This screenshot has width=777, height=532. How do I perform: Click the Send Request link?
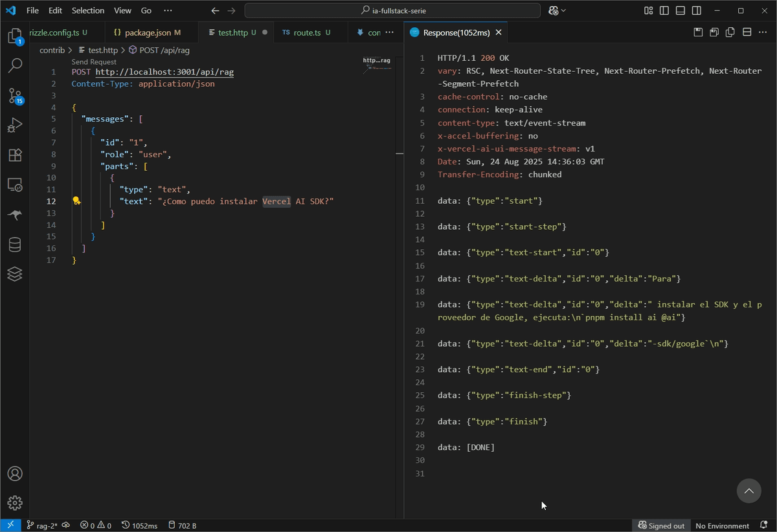point(94,62)
